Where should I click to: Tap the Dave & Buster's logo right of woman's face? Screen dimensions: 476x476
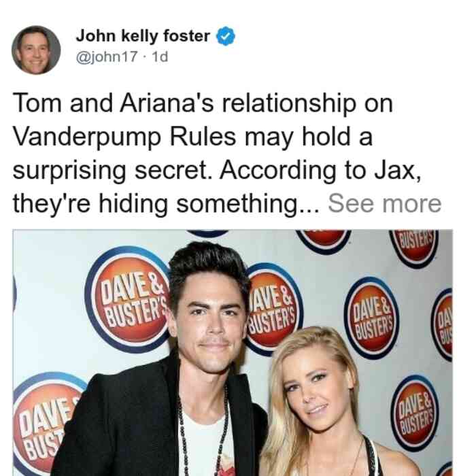[x=415, y=413]
